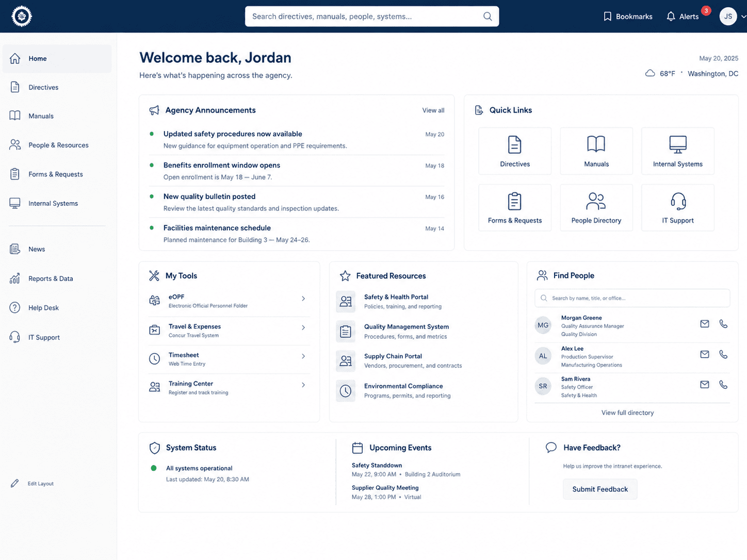
Task: Click the Training Center icon
Action: click(154, 387)
